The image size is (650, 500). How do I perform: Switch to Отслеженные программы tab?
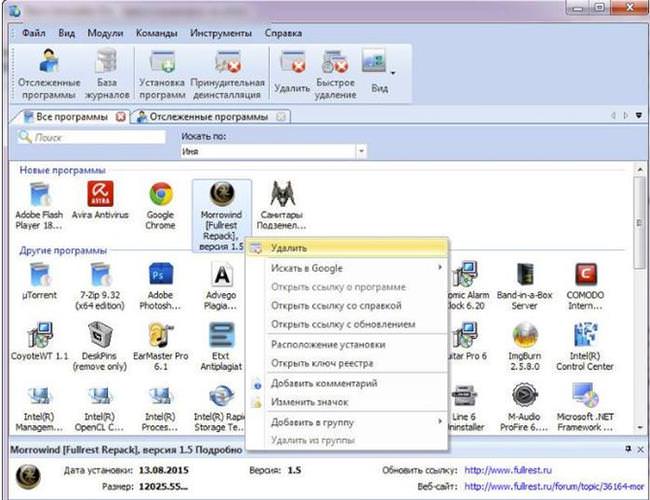(x=209, y=117)
